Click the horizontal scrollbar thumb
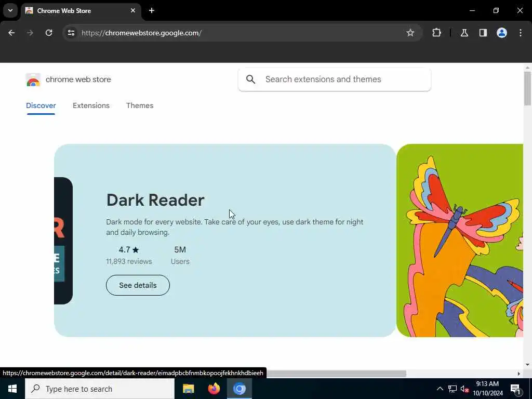Screen dimensions: 532x399 click(x=336, y=374)
